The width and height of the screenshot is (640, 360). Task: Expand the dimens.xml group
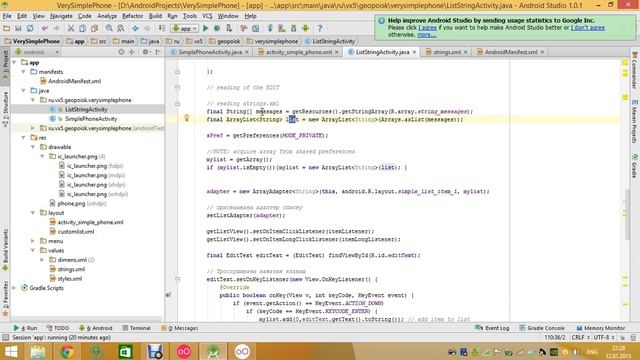pyautogui.click(x=42, y=260)
